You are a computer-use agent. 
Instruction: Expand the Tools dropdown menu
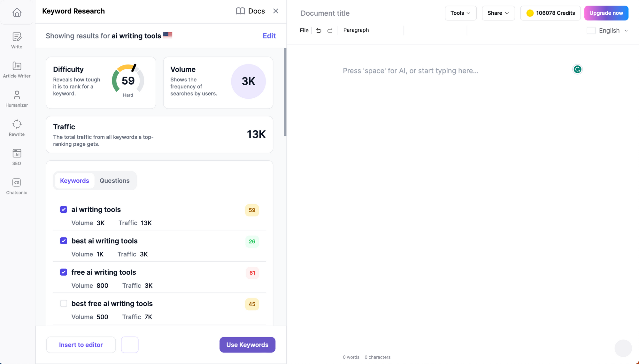click(460, 13)
